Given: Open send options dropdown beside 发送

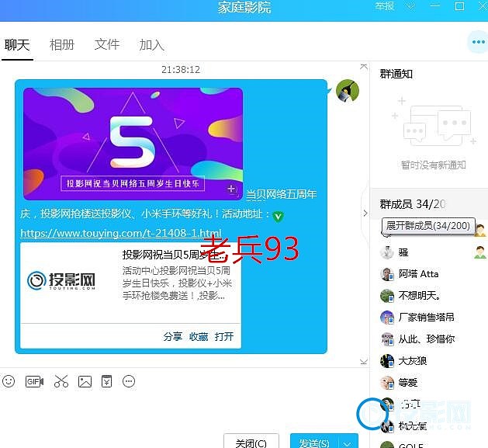Looking at the screenshot, I should point(348,443).
